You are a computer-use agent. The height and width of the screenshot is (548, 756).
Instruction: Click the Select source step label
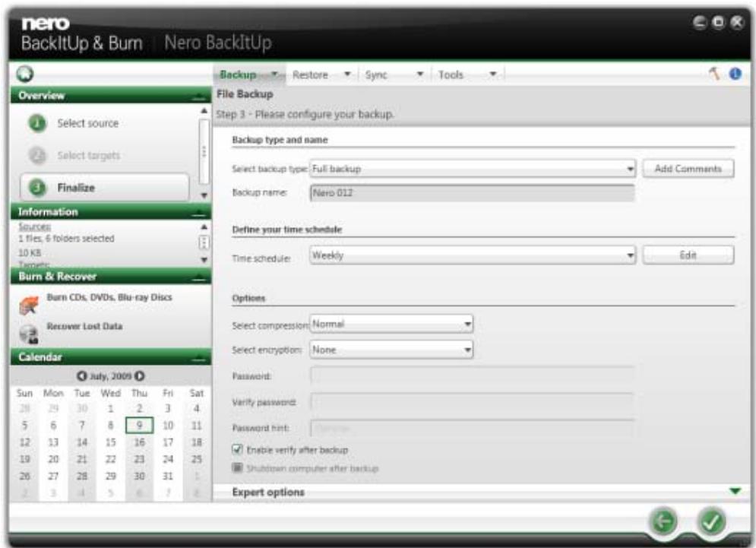(x=87, y=123)
